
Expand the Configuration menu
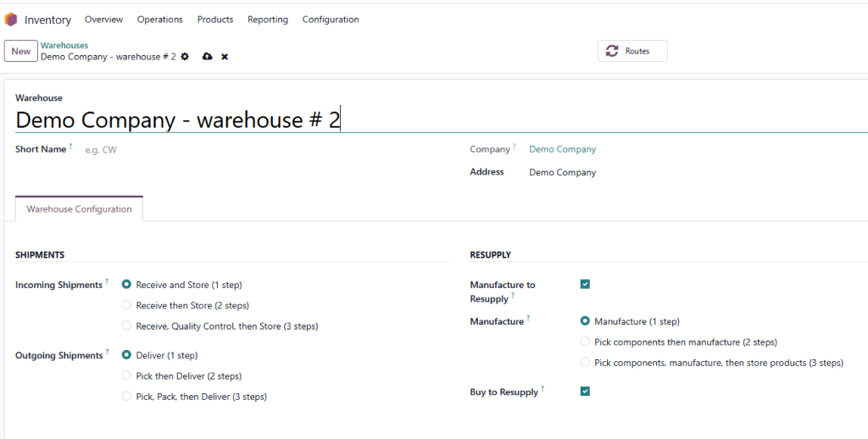tap(330, 19)
